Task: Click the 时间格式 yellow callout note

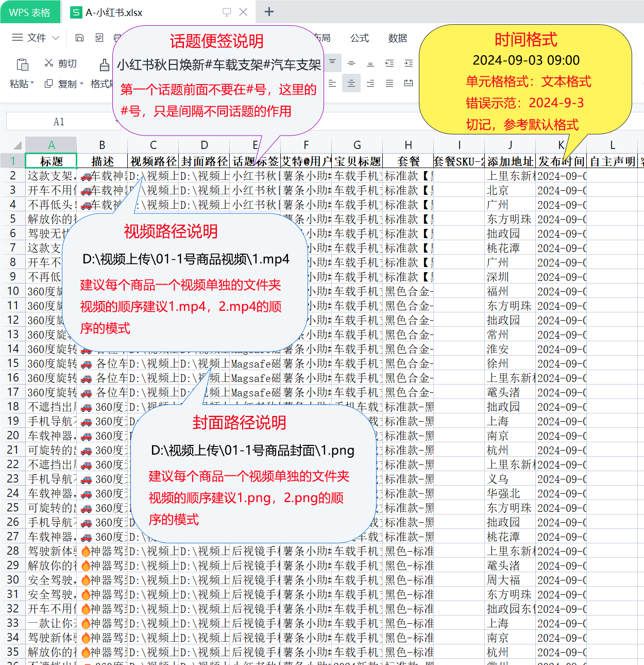Action: (526, 80)
